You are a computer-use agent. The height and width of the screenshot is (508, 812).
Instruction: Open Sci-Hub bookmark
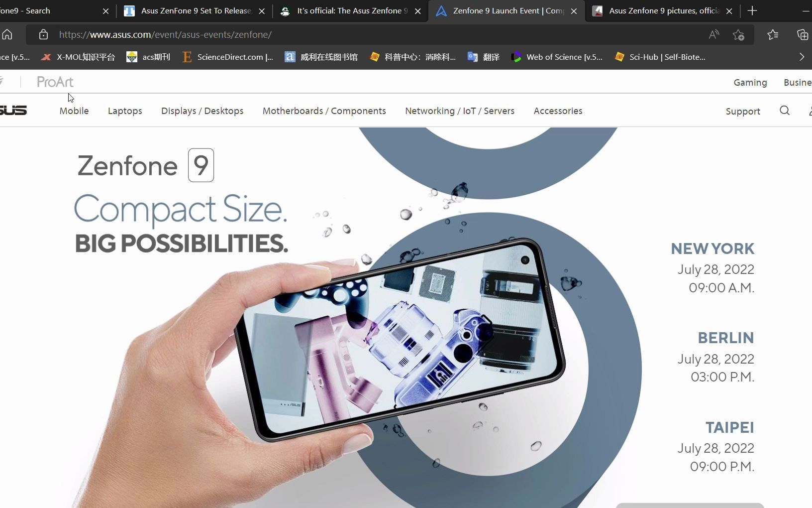pyautogui.click(x=660, y=57)
